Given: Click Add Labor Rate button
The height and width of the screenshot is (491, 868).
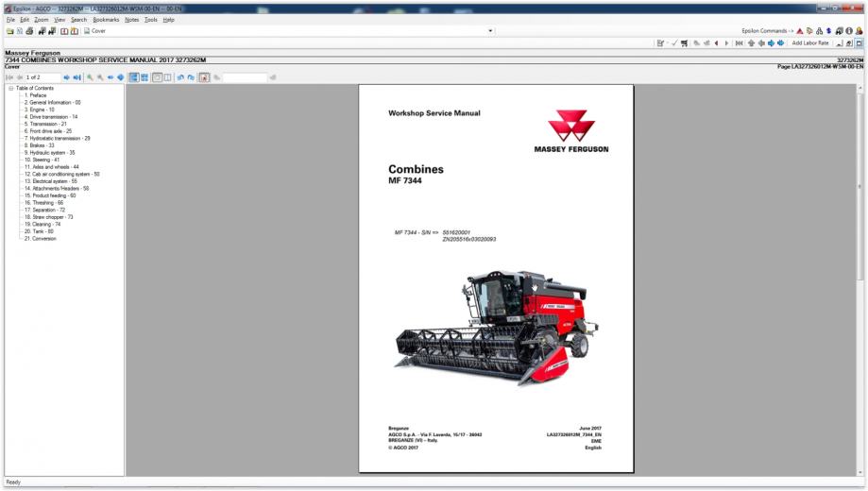Looking at the screenshot, I should coord(809,43).
